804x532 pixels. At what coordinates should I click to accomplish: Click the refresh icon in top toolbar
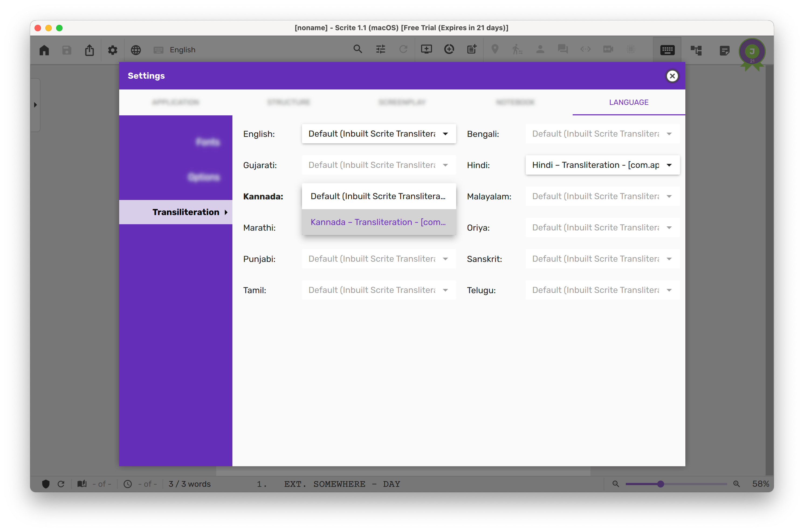[x=403, y=49]
